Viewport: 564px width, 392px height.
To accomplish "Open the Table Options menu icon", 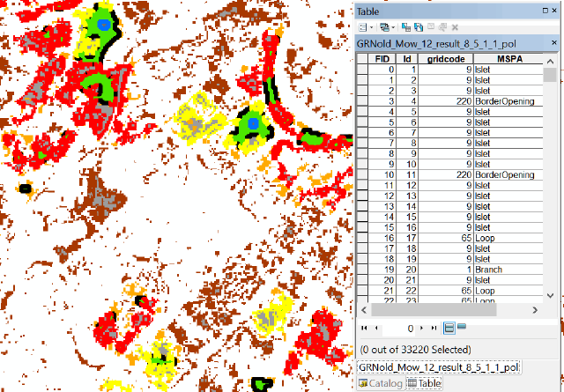I will coord(363,27).
